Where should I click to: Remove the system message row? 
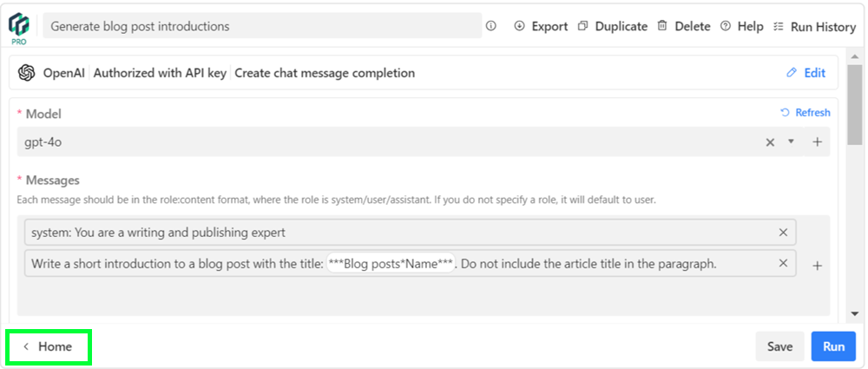(x=783, y=233)
